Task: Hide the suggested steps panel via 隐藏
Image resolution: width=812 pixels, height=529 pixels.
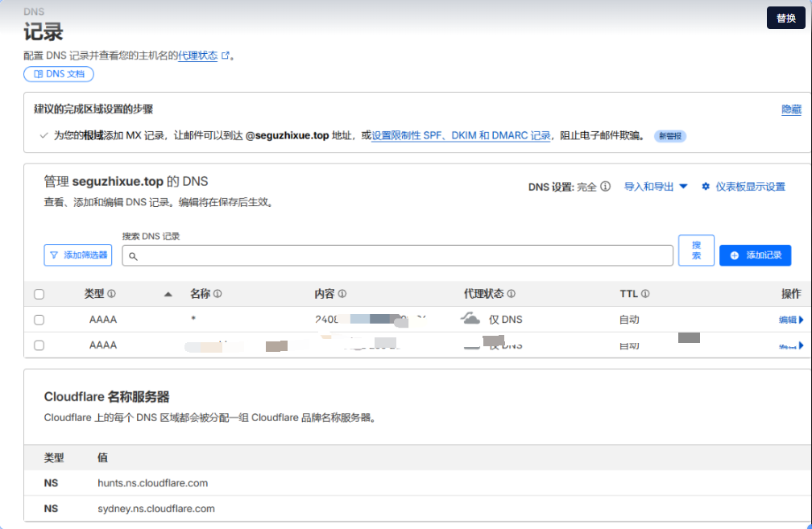Action: tap(791, 110)
